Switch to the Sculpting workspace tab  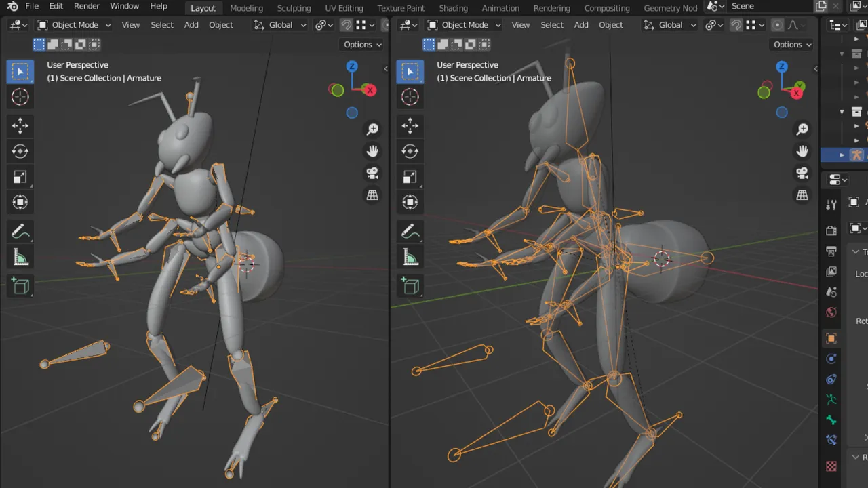tap(294, 8)
